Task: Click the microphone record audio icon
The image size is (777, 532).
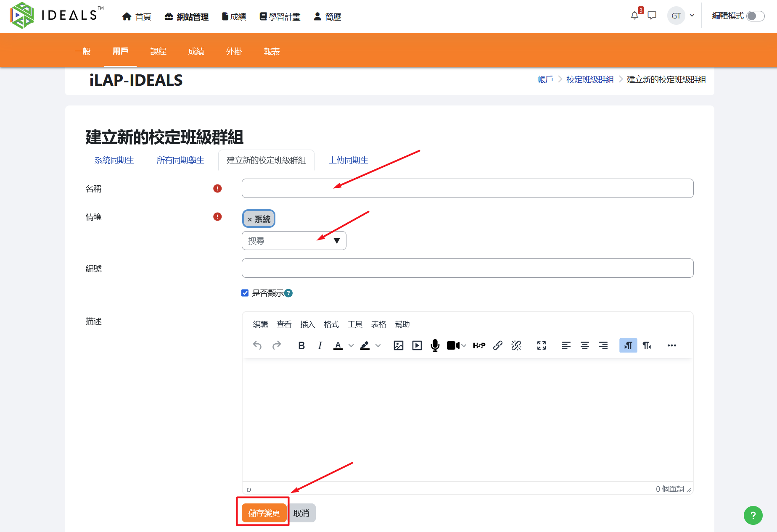Action: 435,345
